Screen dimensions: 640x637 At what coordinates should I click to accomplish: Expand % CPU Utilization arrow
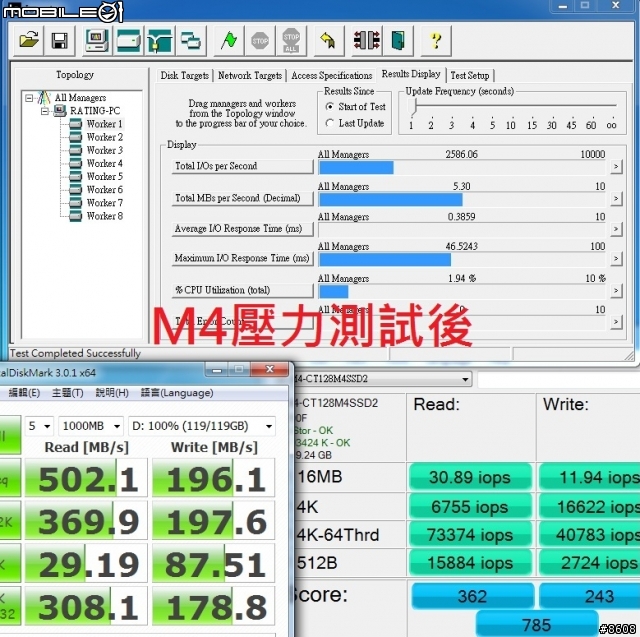pos(616,291)
